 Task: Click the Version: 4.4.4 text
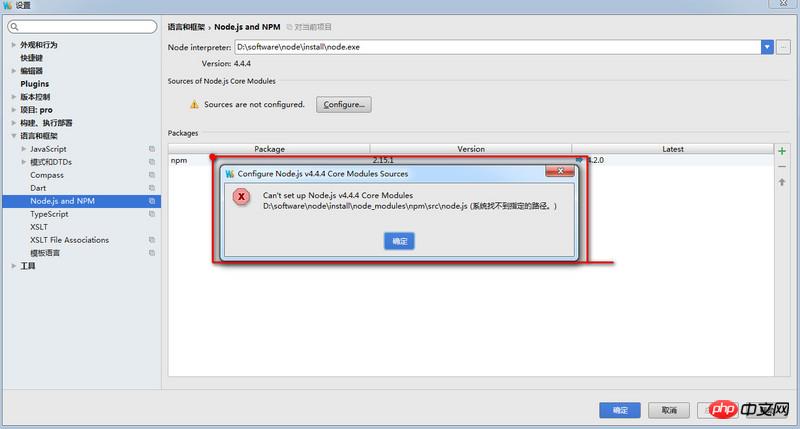pos(226,64)
